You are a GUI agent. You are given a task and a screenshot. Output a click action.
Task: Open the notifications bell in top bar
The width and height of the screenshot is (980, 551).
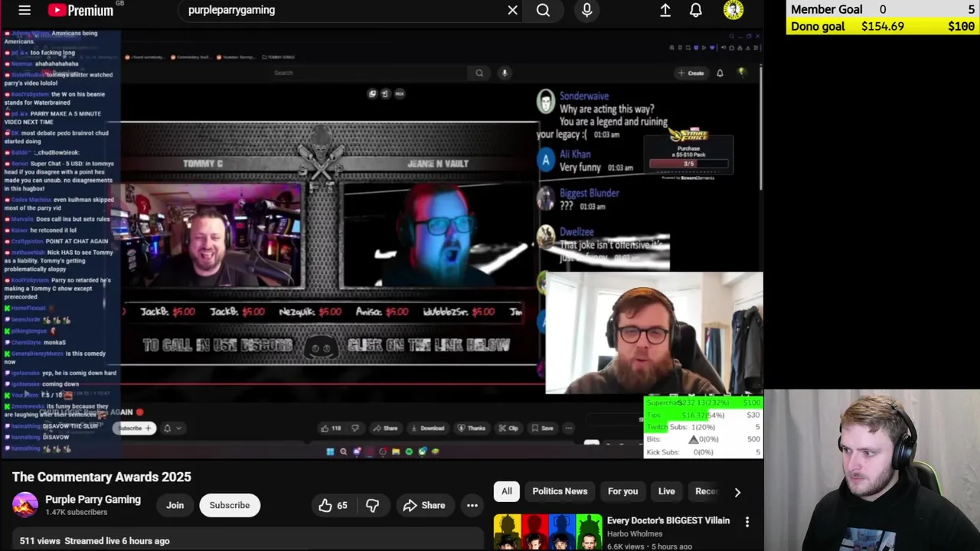(695, 10)
